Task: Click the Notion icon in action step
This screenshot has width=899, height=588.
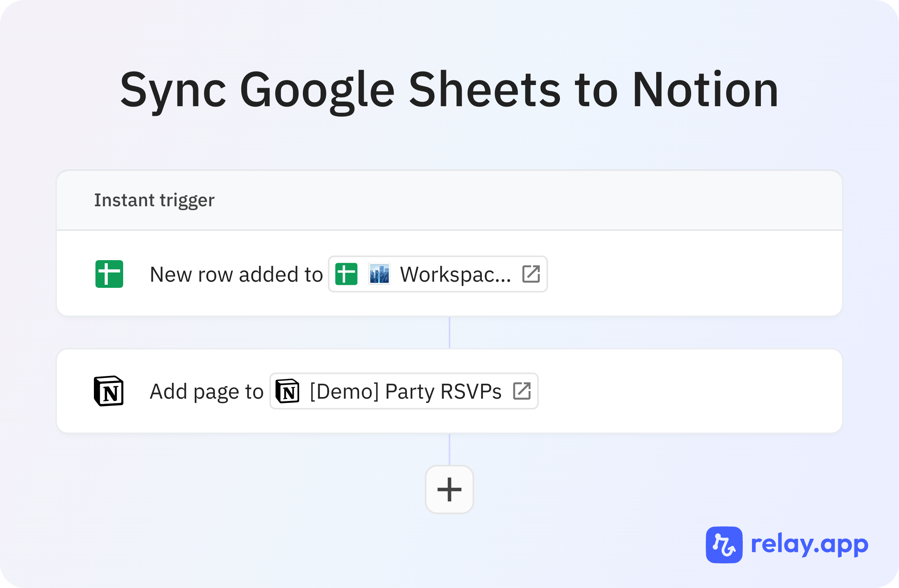Action: pyautogui.click(x=109, y=391)
